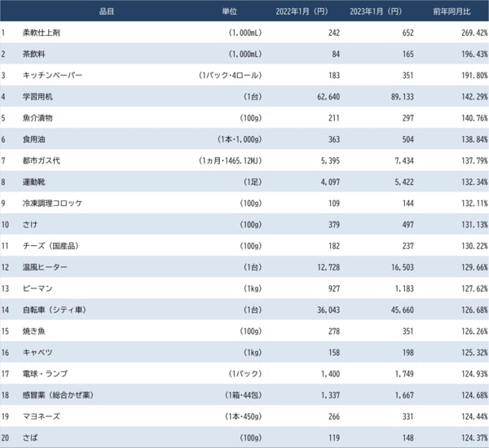Viewport: 489px width, 448px height.
Task: Click the (1箱・44包) unit cell
Action: [243, 395]
